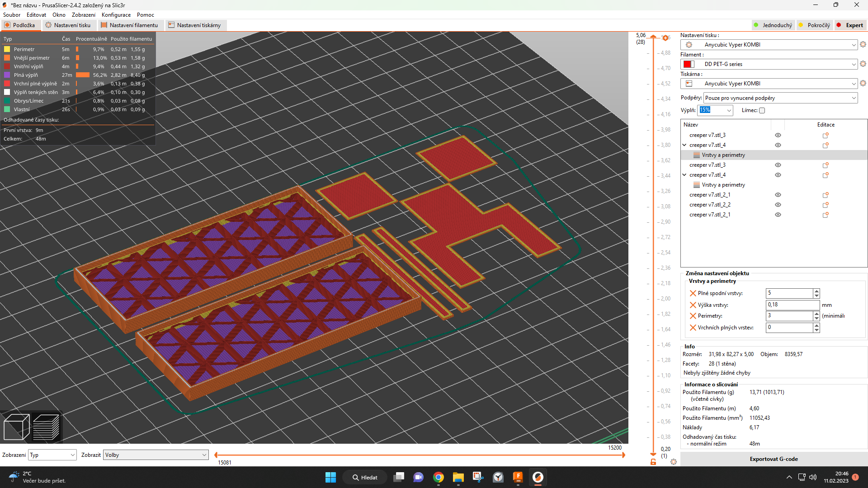Click Exportovat G-code button
This screenshot has height=488, width=868.
click(774, 459)
